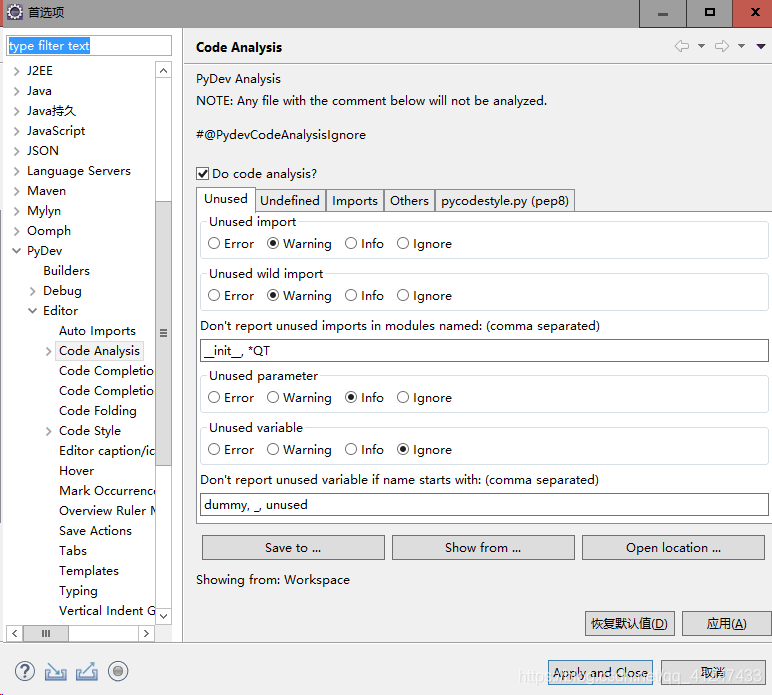772x695 pixels.
Task: Set Unused import to Info
Action: tap(351, 243)
